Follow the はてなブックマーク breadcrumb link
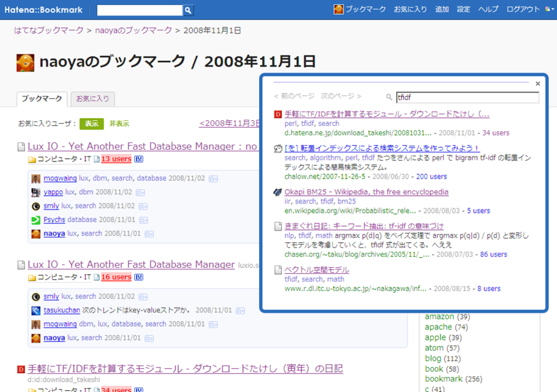The width and height of the screenshot is (557, 392). (x=48, y=31)
